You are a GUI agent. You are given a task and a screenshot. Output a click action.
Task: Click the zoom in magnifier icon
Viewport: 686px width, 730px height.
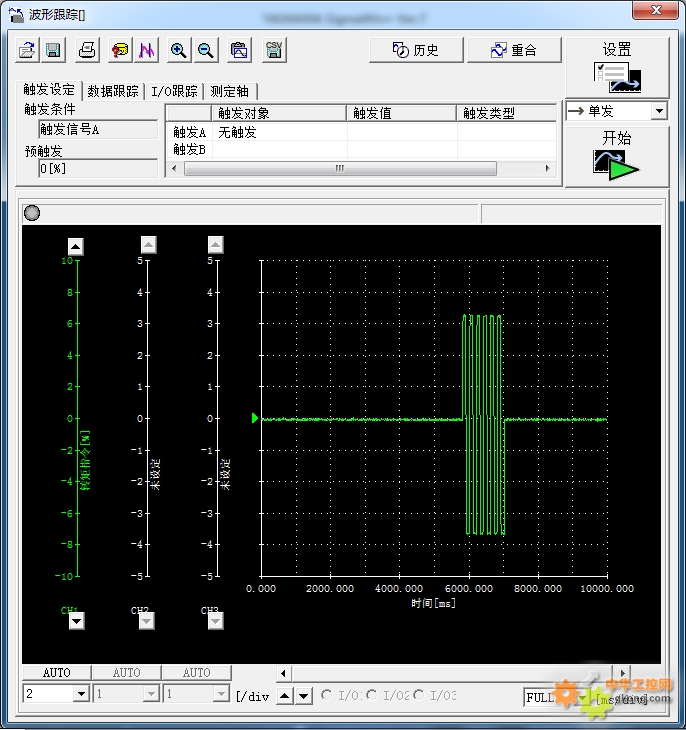[179, 50]
